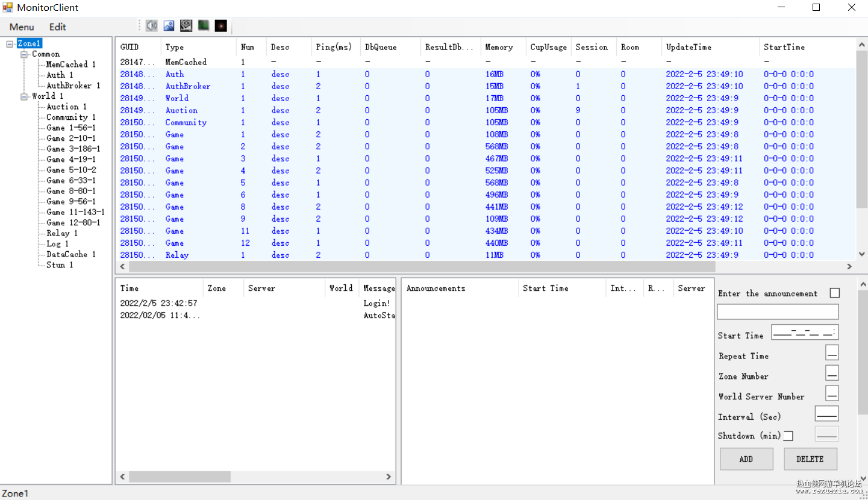Image resolution: width=868 pixels, height=500 pixels.
Task: Click the log entry 2022/2/5 23:42:57
Action: 158,304
